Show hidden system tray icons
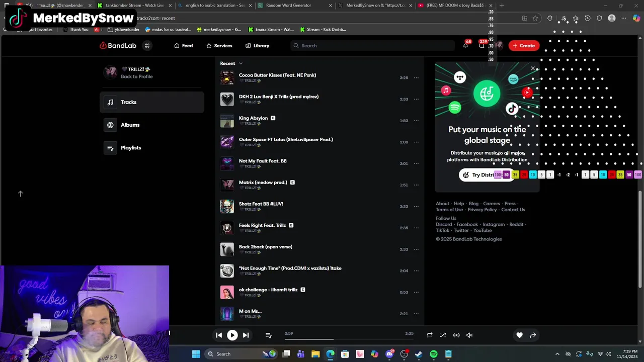The width and height of the screenshot is (644, 362). [557, 354]
